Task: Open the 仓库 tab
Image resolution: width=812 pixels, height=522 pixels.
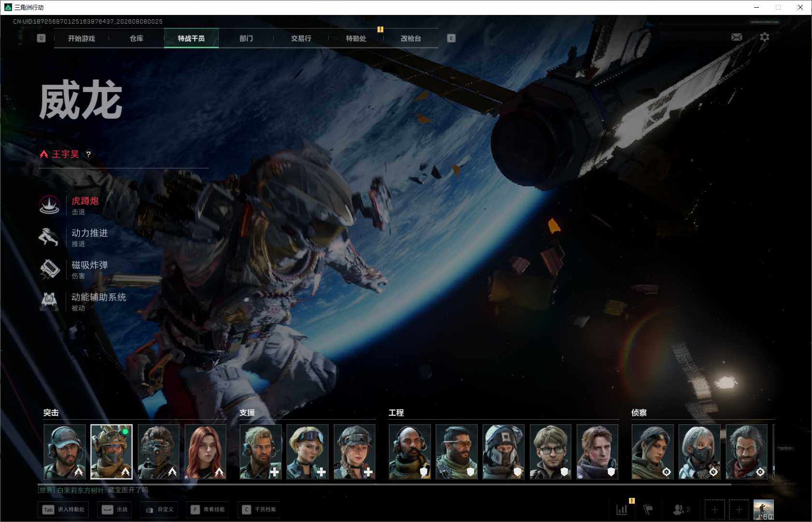Action: coord(137,38)
